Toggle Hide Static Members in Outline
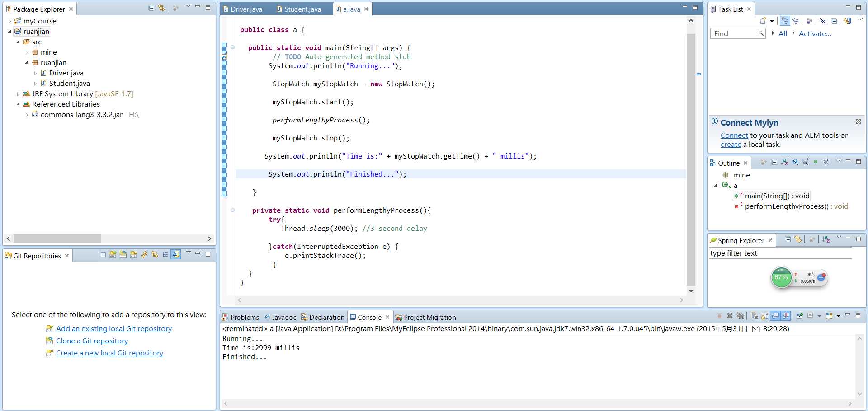 tap(805, 162)
